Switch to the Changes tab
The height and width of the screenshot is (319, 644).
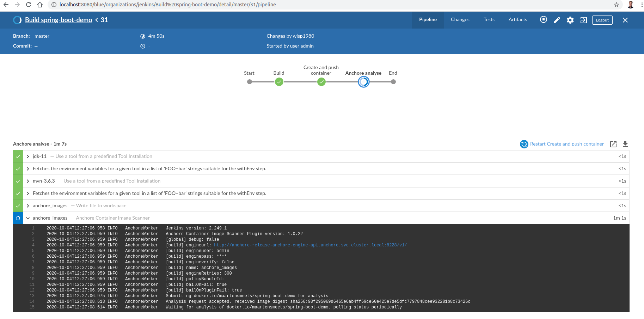point(460,20)
